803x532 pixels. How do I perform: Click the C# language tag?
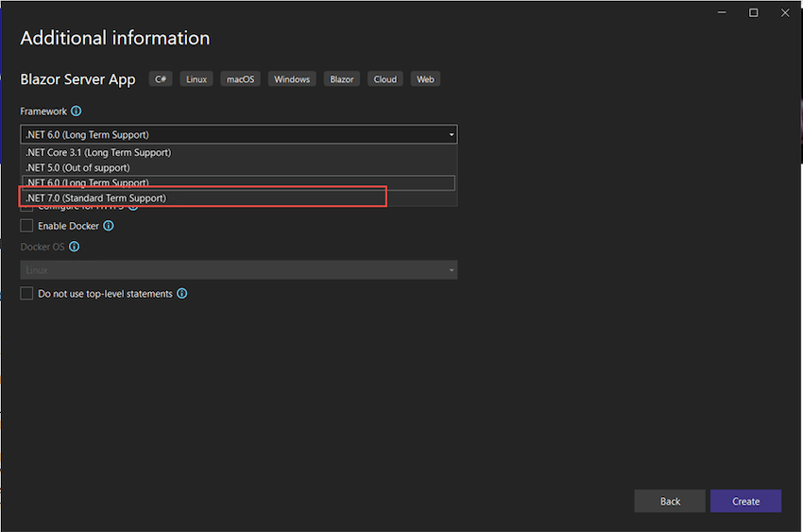pyautogui.click(x=161, y=79)
